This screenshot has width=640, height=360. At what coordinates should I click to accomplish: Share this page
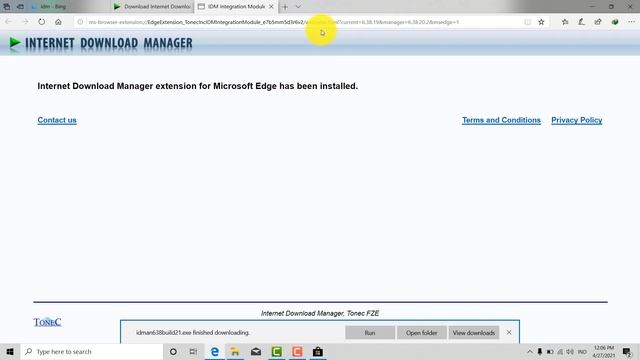tap(598, 22)
